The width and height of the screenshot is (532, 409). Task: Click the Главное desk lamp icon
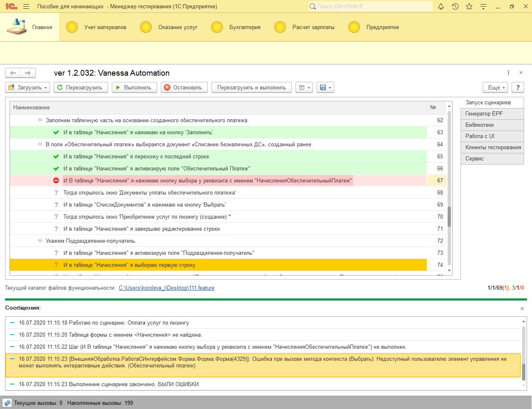17,27
